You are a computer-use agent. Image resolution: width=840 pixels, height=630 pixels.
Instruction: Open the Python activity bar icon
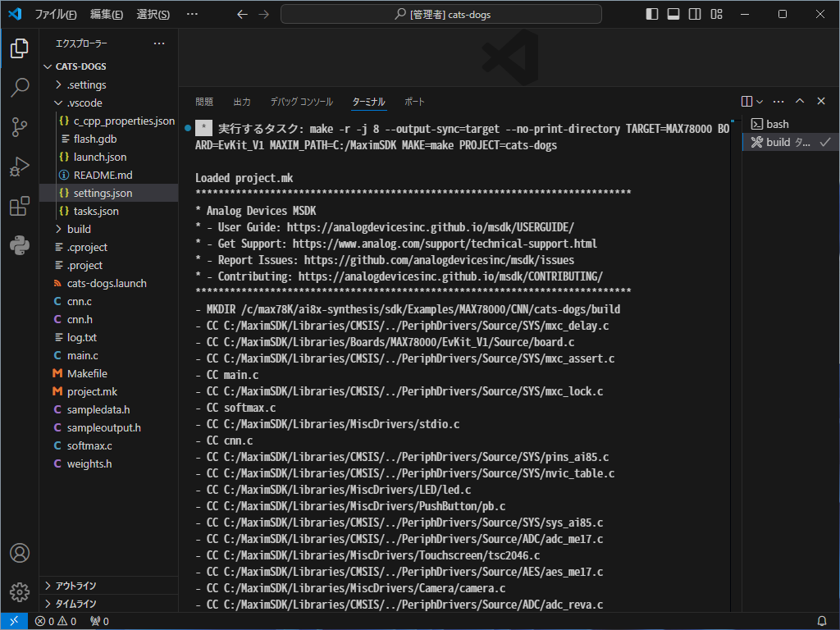20,246
